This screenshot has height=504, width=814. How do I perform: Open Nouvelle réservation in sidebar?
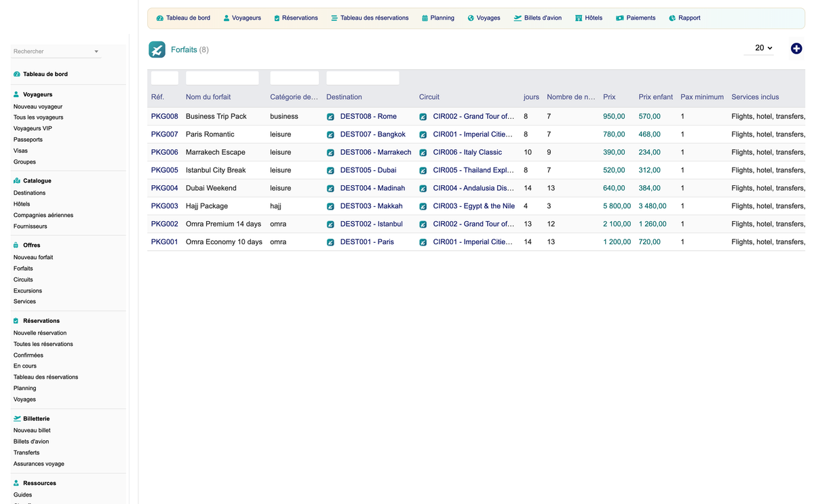tap(40, 333)
